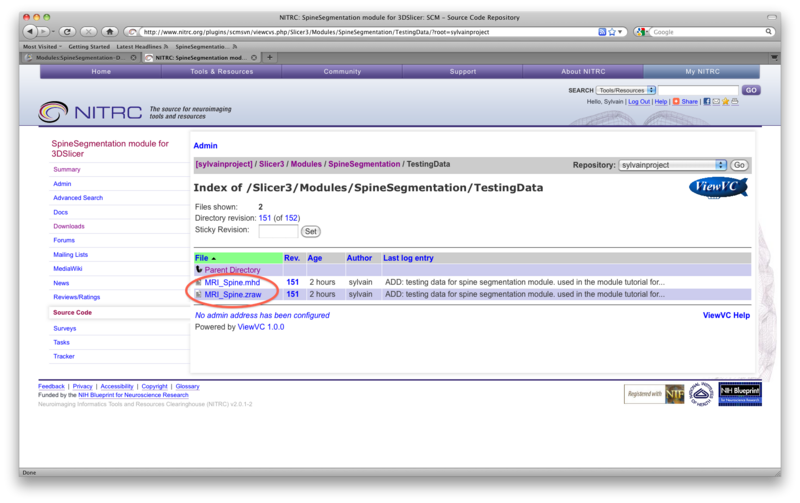Open the Advanced Search sidebar link
This screenshot has height=503, width=800.
tap(78, 197)
